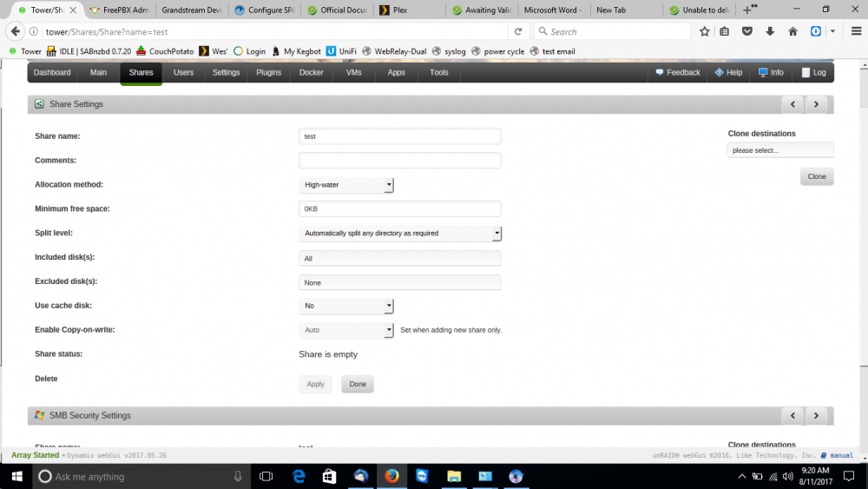Switch to Firefox on the taskbar
This screenshot has height=489, width=868.
click(x=391, y=476)
